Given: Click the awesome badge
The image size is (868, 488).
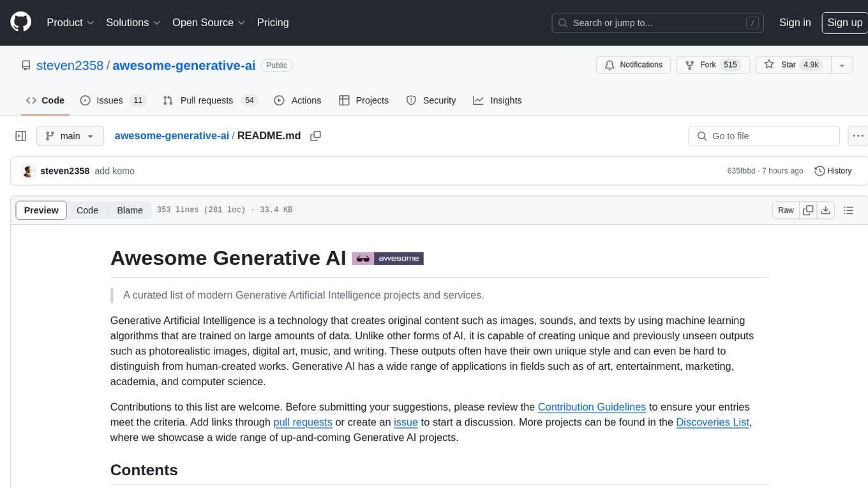Looking at the screenshot, I should [387, 259].
